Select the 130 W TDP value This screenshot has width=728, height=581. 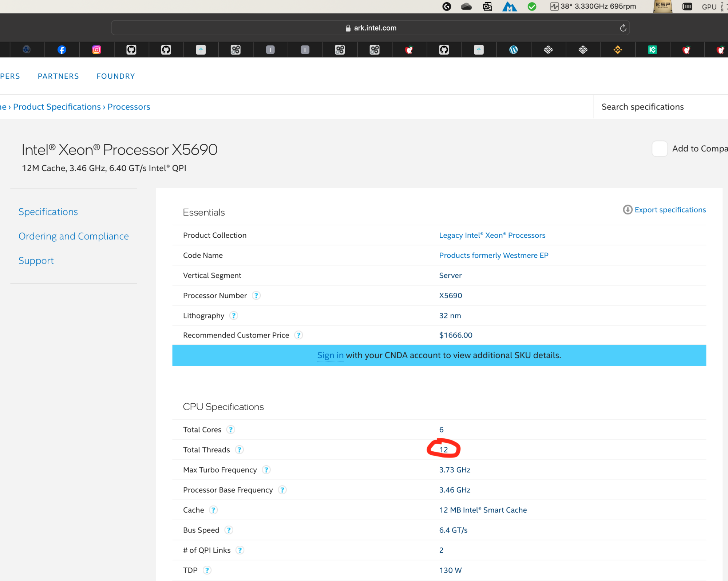[450, 570]
